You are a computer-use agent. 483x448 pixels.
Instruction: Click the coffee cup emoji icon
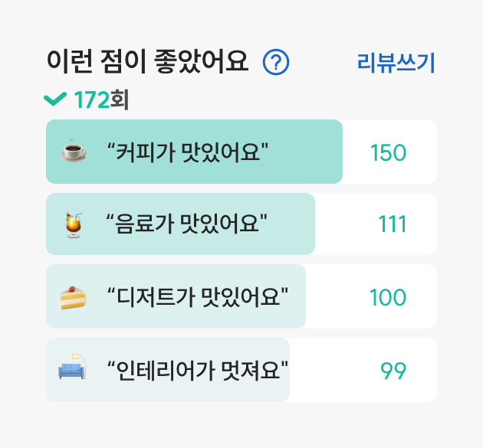pyautogui.click(x=74, y=150)
